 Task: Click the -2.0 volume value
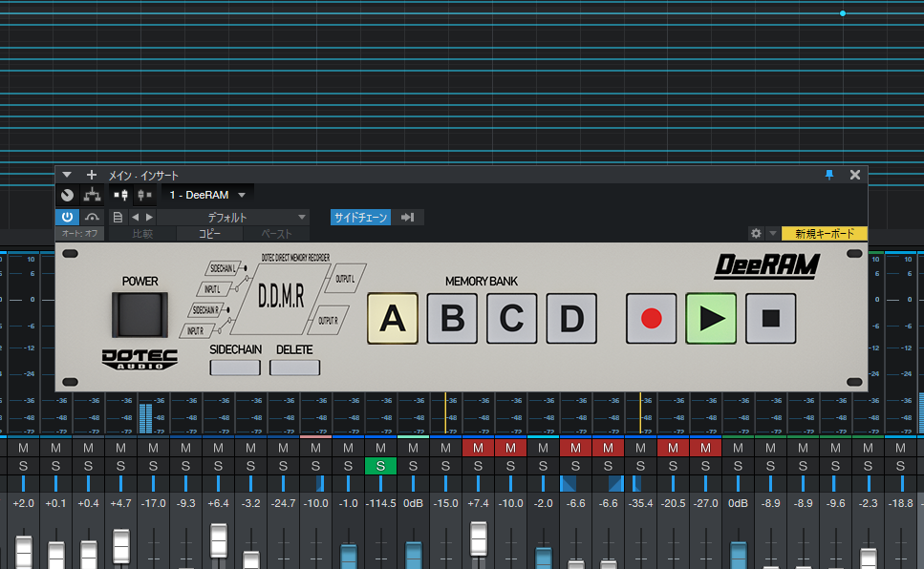point(544,504)
